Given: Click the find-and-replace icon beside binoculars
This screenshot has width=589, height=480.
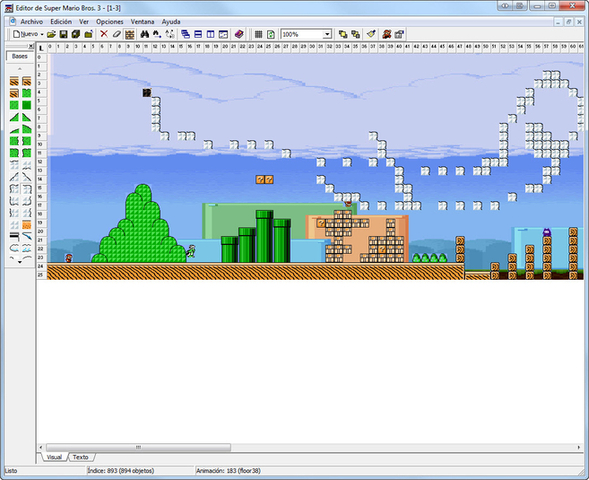Looking at the screenshot, I should pyautogui.click(x=157, y=34).
